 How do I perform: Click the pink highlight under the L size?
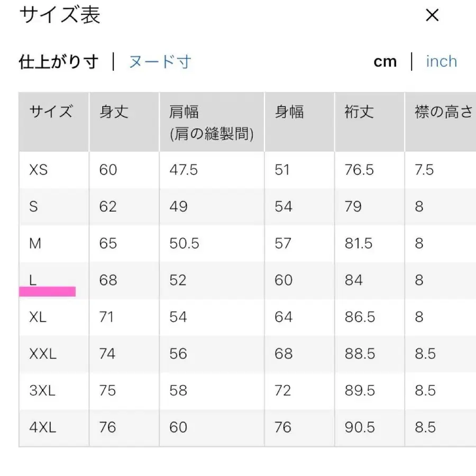point(48,291)
